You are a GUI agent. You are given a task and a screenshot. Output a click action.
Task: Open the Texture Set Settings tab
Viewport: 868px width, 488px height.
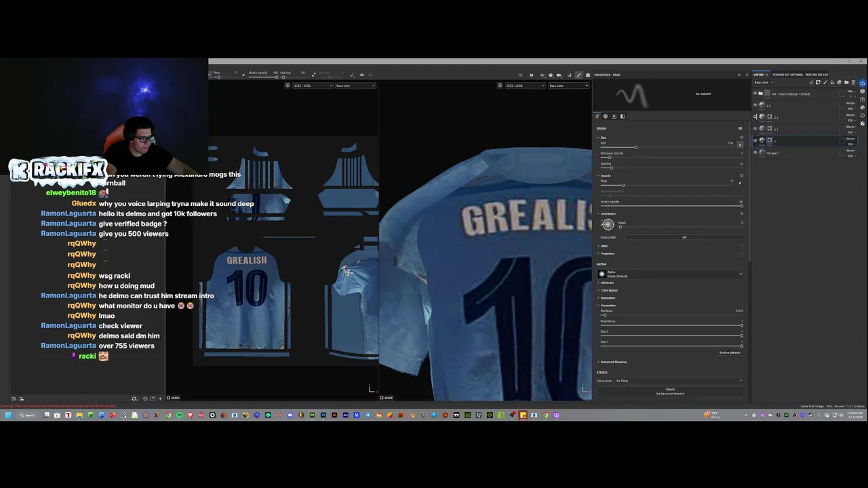(x=787, y=75)
